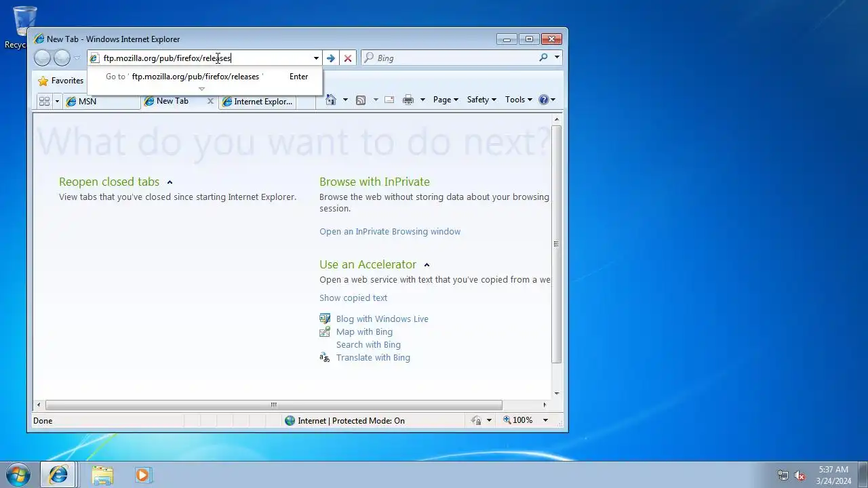The image size is (868, 488).
Task: Click the Forward navigation button
Action: [x=62, y=58]
